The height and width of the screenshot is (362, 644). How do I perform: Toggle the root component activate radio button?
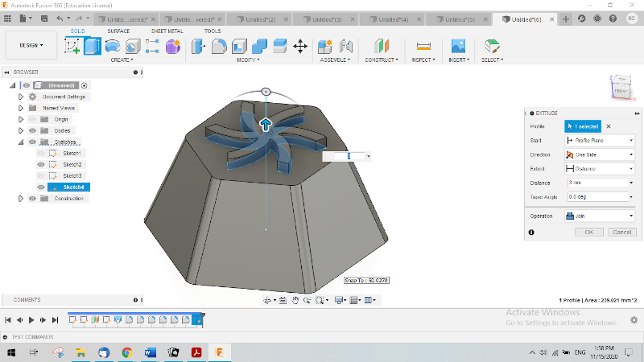pos(85,85)
